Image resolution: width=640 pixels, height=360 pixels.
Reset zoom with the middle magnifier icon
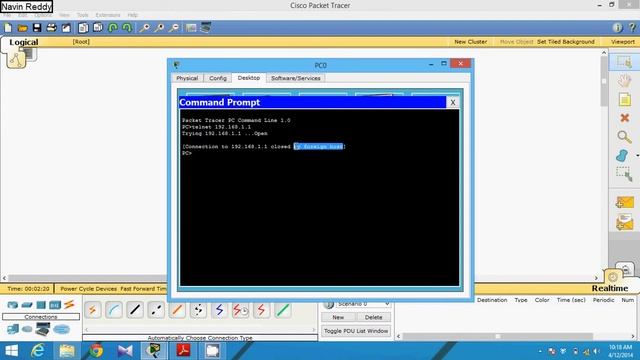(159, 28)
